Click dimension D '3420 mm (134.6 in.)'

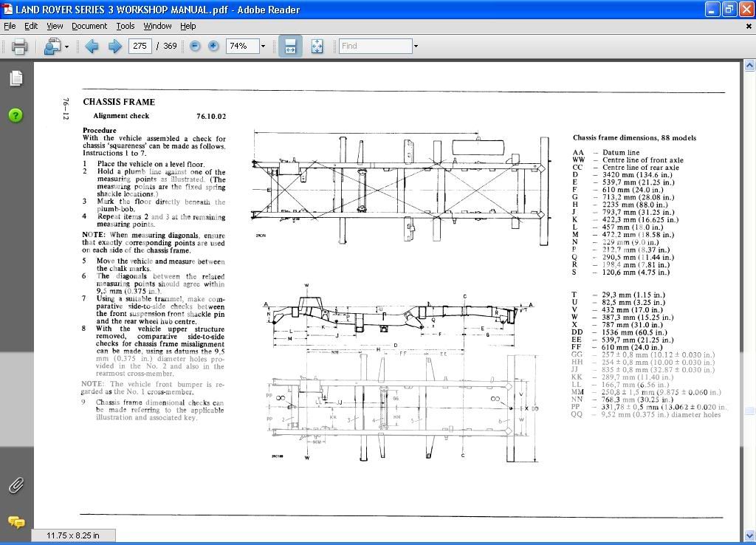(x=637, y=175)
